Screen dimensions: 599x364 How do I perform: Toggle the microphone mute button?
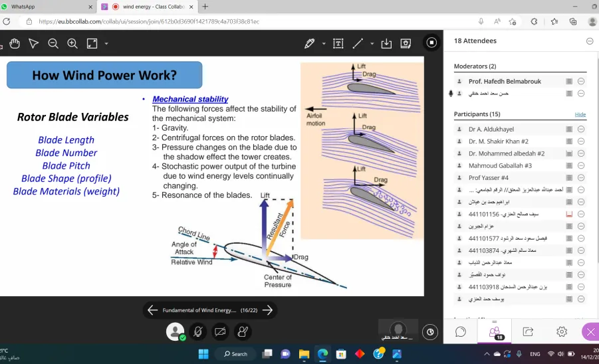[x=197, y=331]
